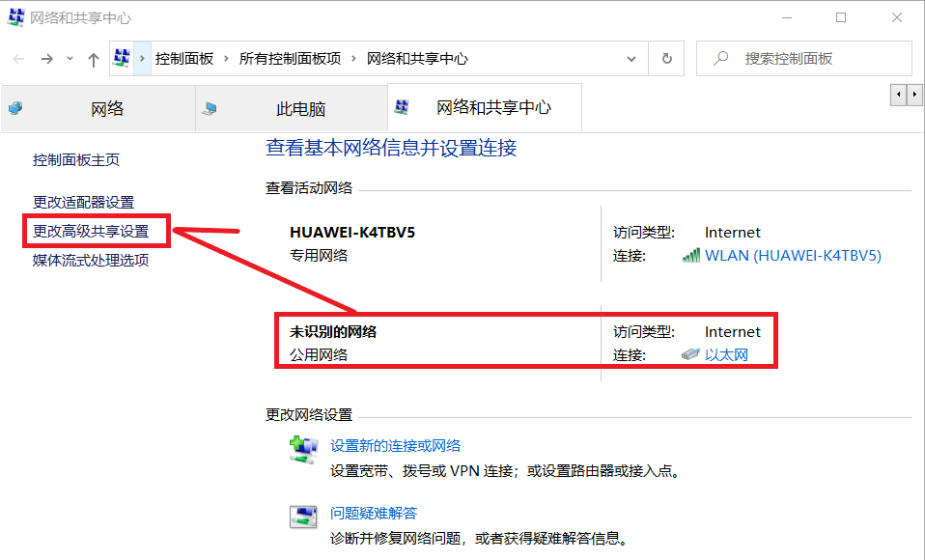925x560 pixels.
Task: Open 控制面板主页 link
Action: point(76,160)
